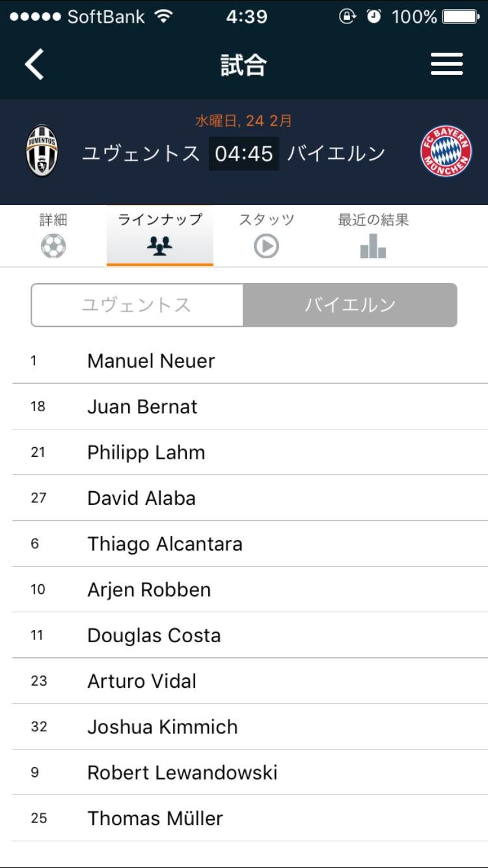488x868 pixels.
Task: Tap the Juventus club crest
Action: [x=42, y=152]
